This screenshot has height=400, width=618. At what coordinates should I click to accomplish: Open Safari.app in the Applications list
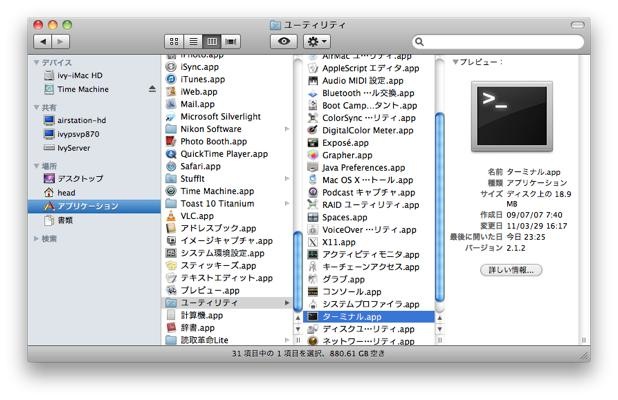199,166
